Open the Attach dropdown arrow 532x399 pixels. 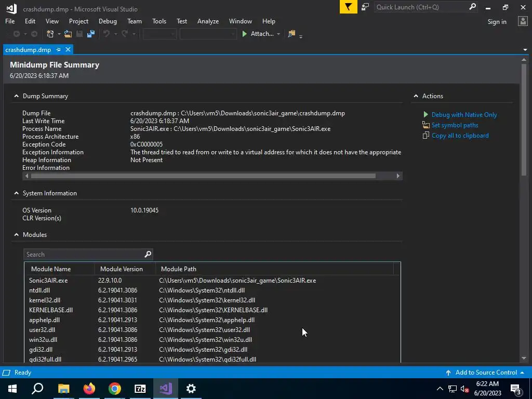coord(278,34)
